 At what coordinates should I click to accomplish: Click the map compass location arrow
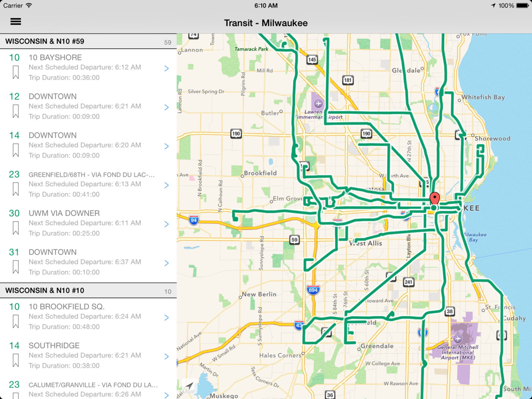[x=189, y=386]
